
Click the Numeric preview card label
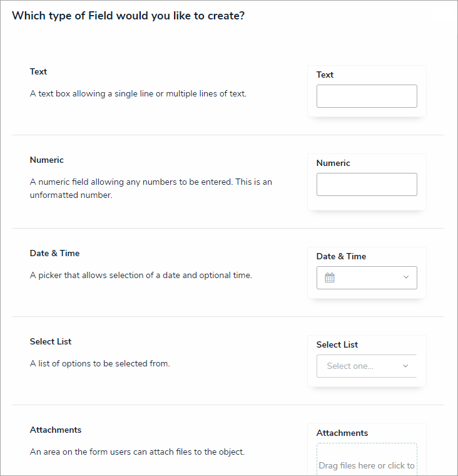(x=333, y=163)
